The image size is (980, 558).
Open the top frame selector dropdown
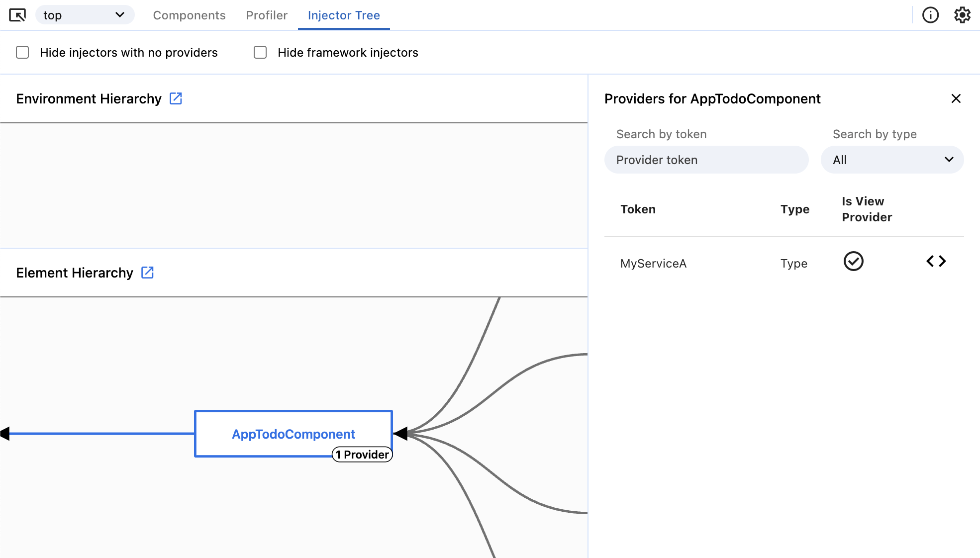(85, 15)
